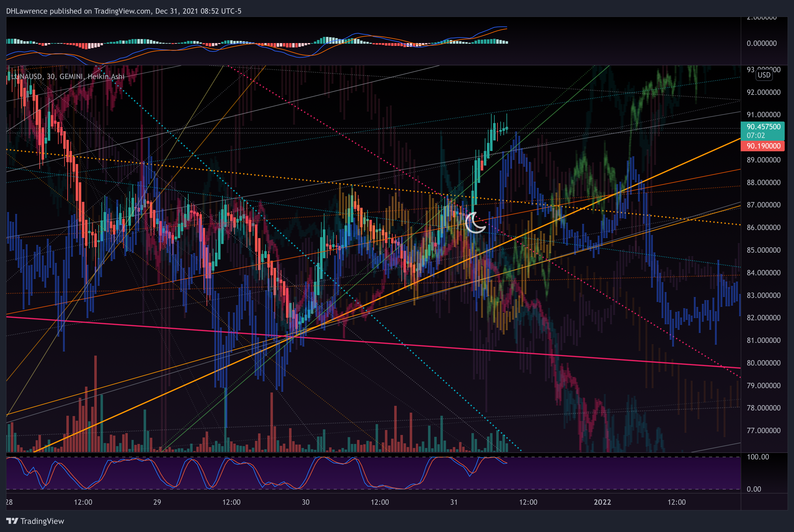Click the USD currency label on price axis
794x532 pixels.
[764, 75]
